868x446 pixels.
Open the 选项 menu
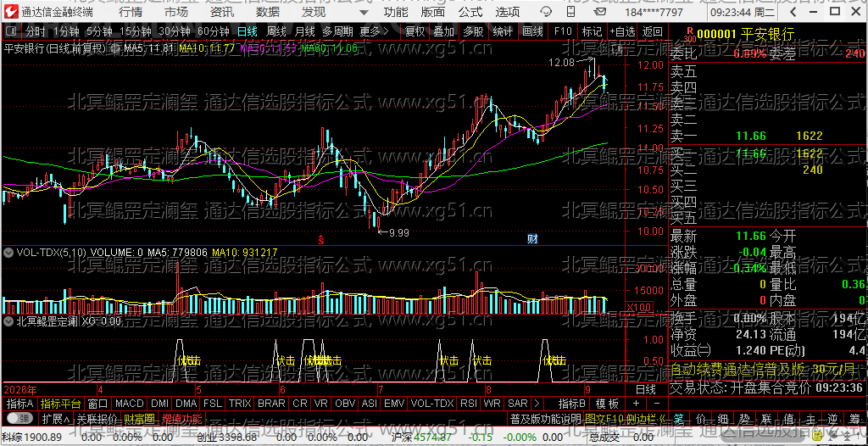click(508, 12)
